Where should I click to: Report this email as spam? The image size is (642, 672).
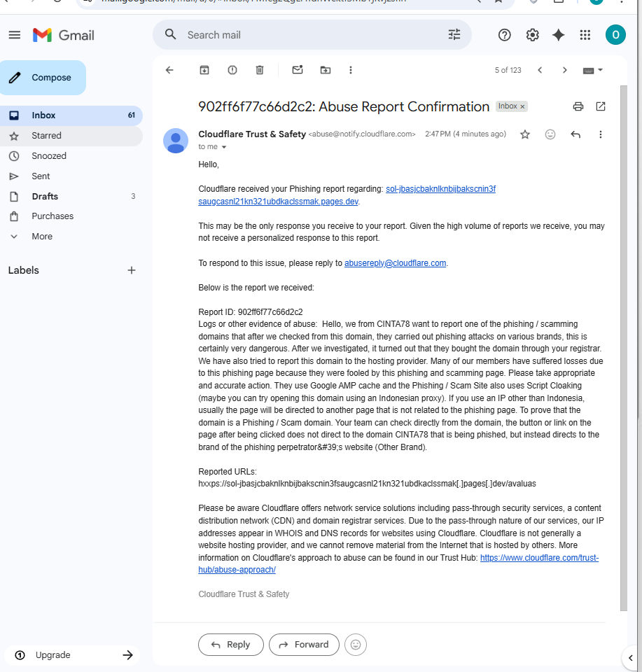[x=232, y=70]
